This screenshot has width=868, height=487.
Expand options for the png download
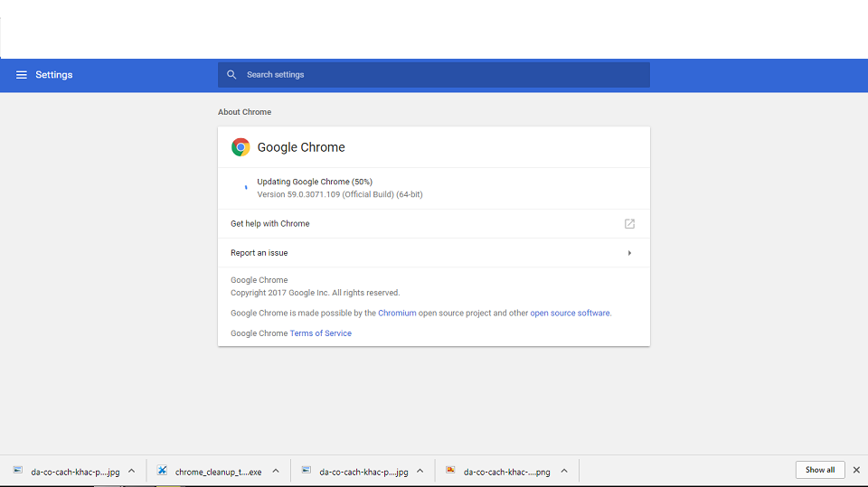point(564,471)
